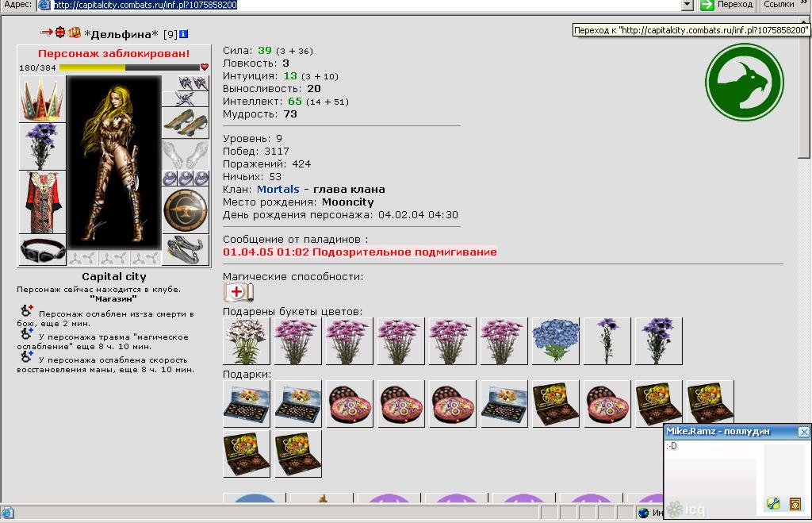Close the Mike.Ramz ICQ popup
Viewport: 812px width, 523px height.
(x=804, y=432)
